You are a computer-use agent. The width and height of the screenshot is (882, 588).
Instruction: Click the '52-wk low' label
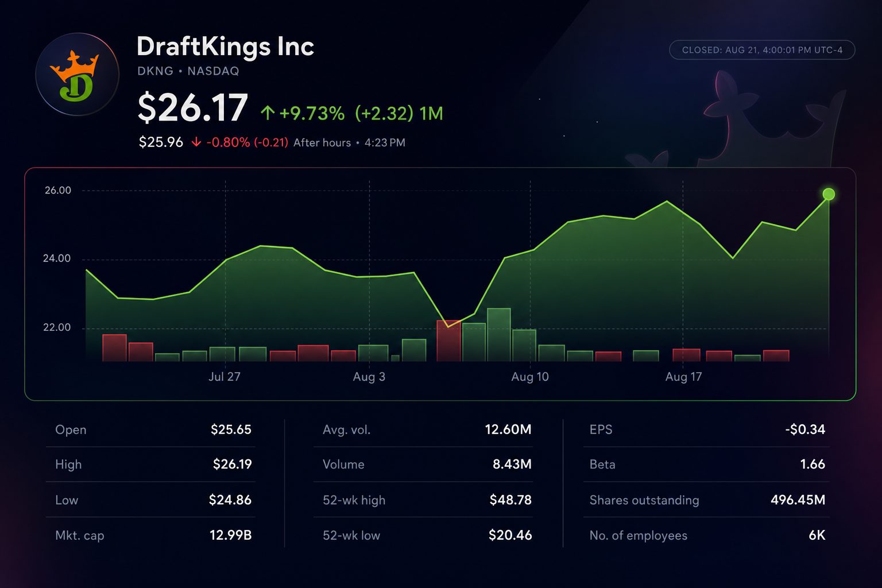[x=351, y=536]
